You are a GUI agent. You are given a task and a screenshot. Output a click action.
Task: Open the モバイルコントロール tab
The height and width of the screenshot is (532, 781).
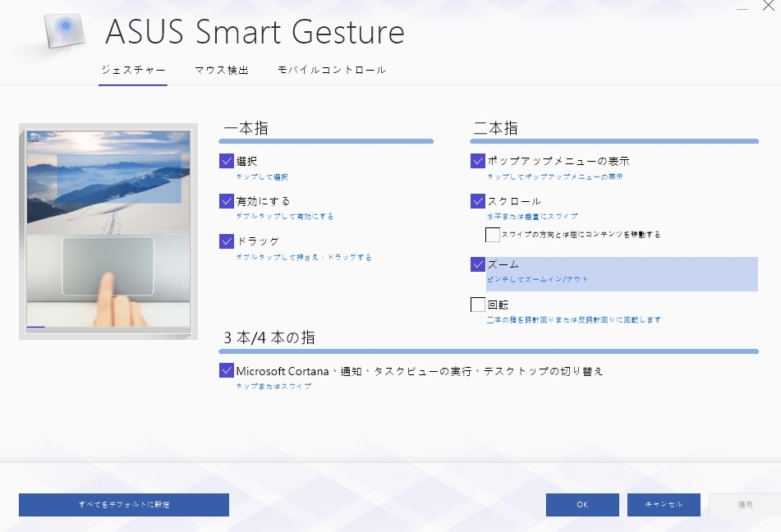click(332, 71)
